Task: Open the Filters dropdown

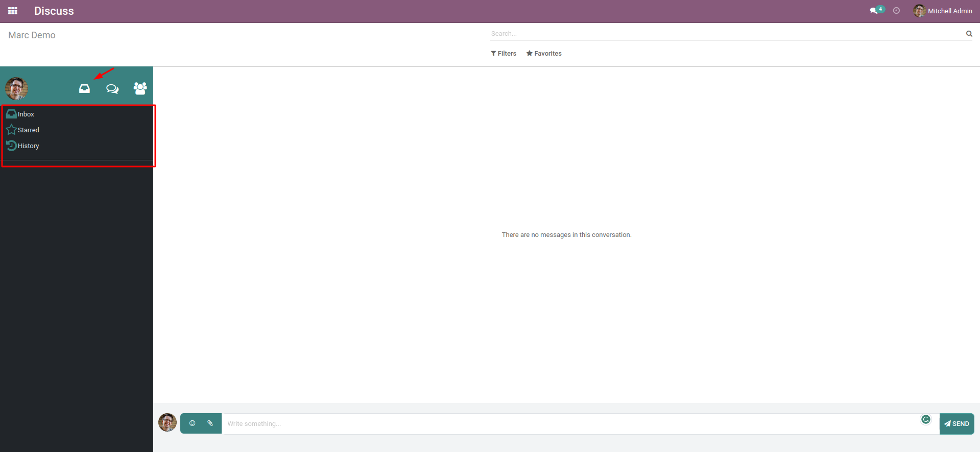Action: coord(504,53)
